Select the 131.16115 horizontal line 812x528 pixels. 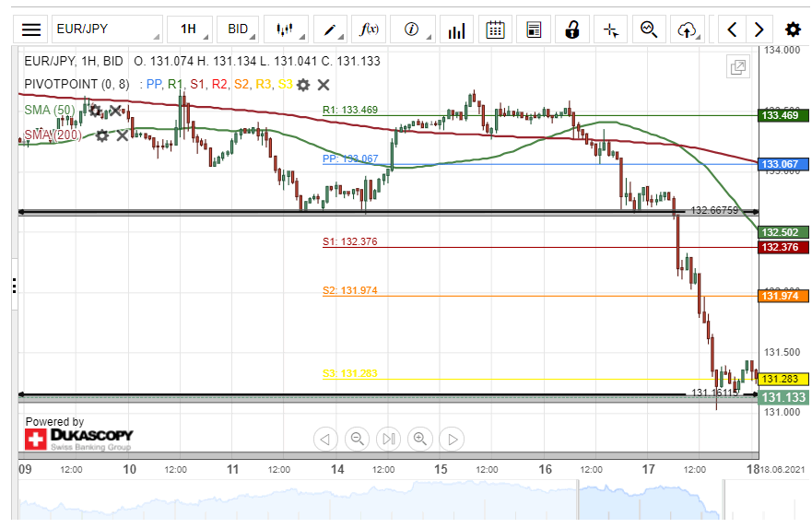[x=388, y=395]
